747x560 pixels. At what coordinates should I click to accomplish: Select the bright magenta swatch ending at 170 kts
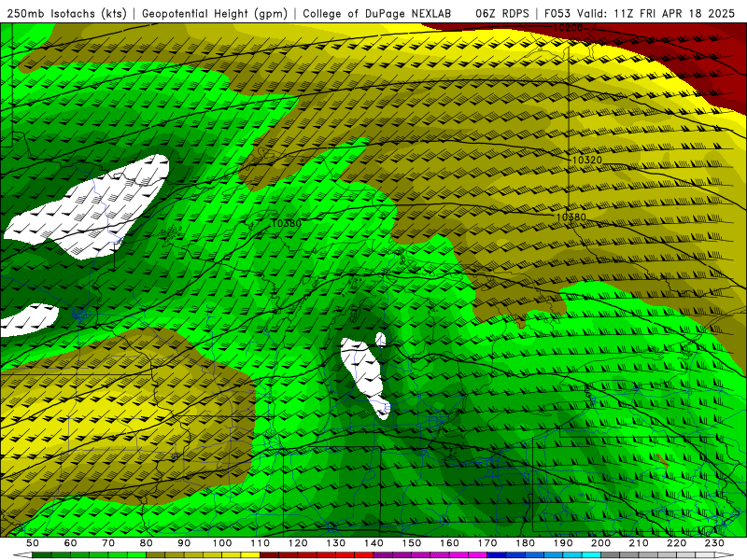click(x=478, y=554)
